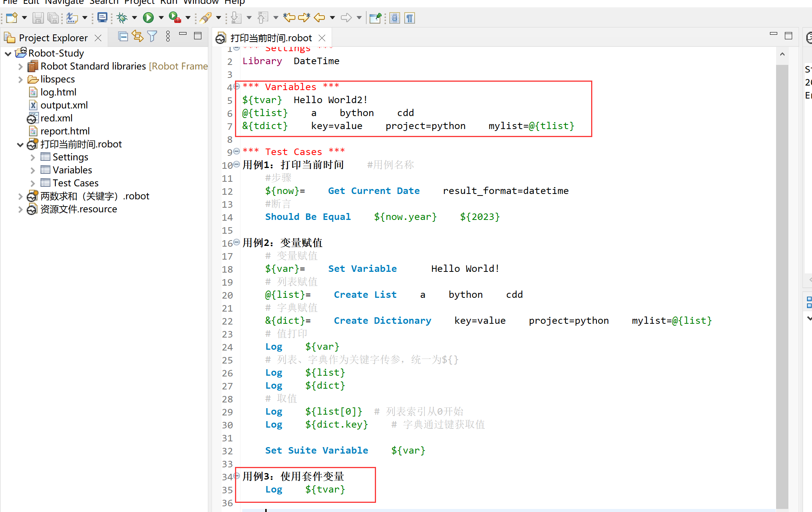
Task: Select 资源文件.resource in the tree
Action: coord(78,209)
